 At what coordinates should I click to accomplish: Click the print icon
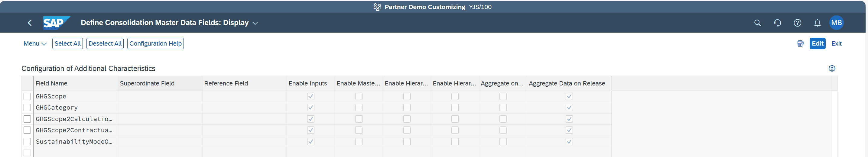coord(800,44)
